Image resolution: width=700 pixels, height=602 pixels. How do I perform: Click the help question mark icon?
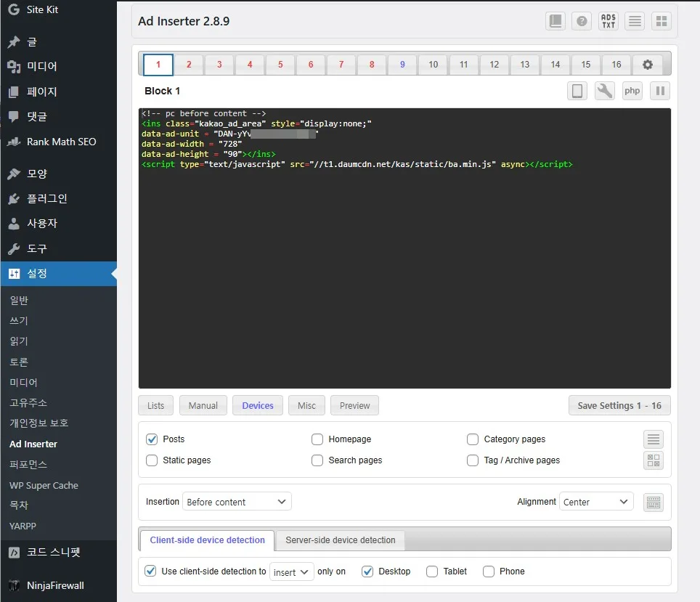coord(582,21)
